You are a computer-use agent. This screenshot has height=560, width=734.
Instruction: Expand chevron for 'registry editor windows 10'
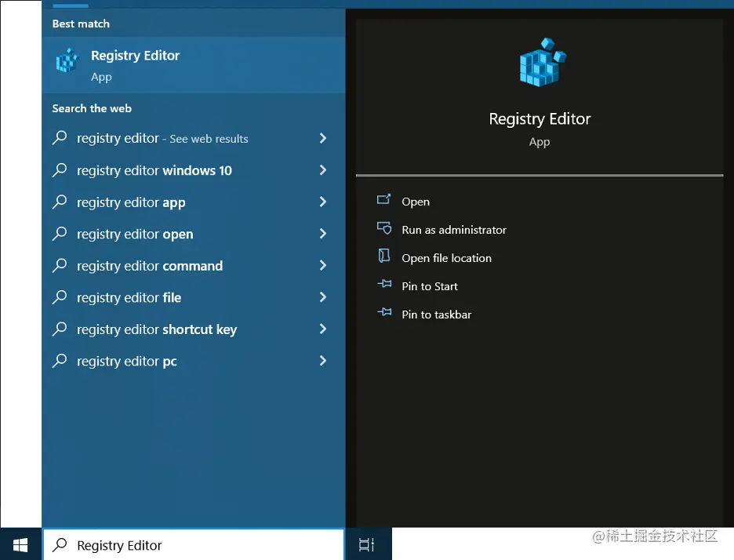click(x=322, y=170)
